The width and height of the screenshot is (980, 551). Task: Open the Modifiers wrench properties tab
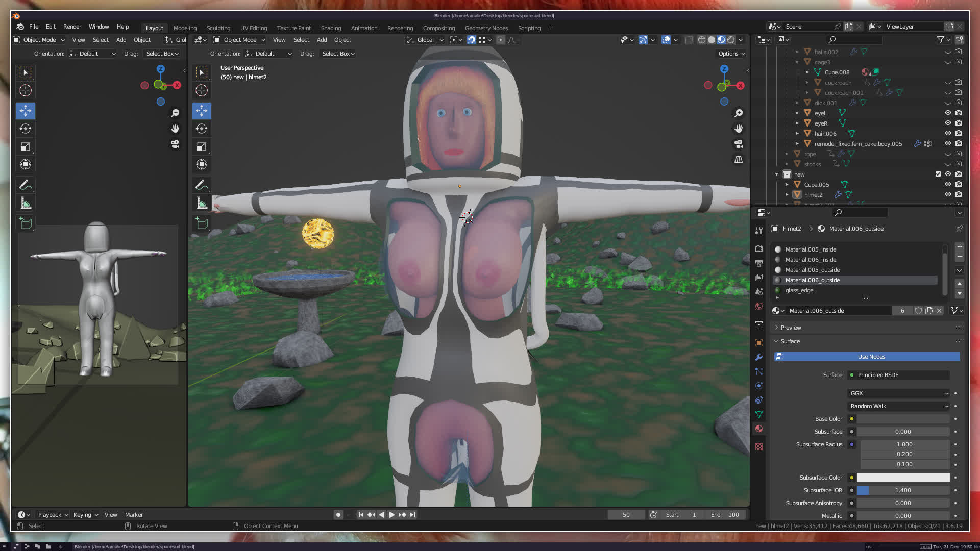pos(759,357)
